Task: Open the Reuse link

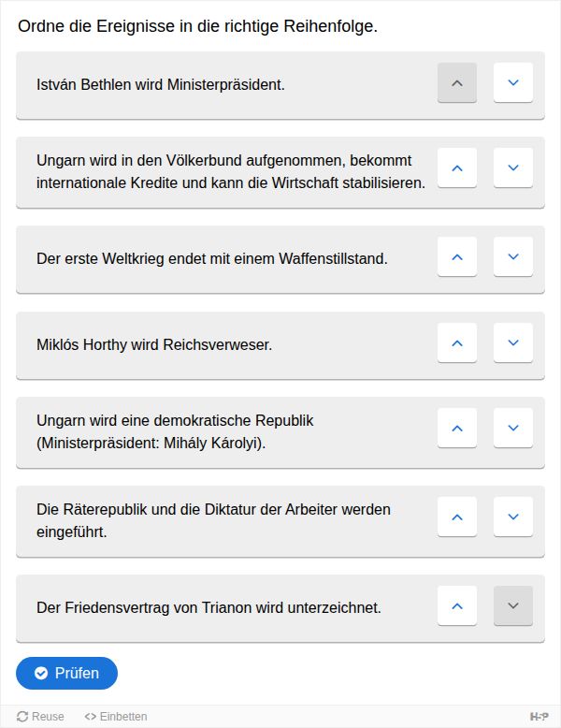Action: 40,717
